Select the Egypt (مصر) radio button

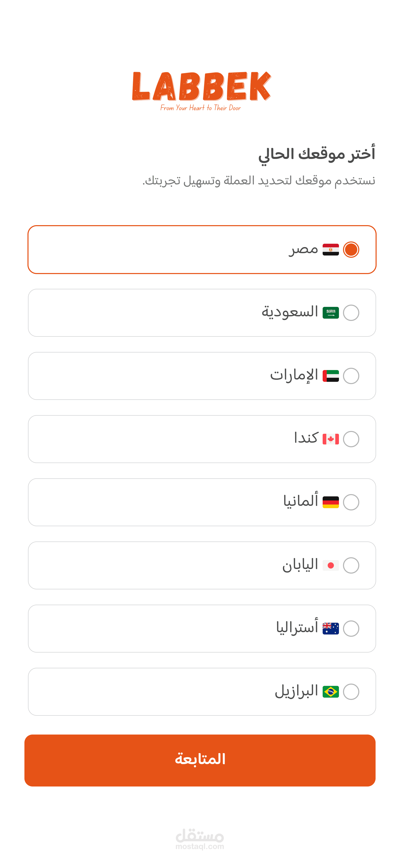click(351, 250)
